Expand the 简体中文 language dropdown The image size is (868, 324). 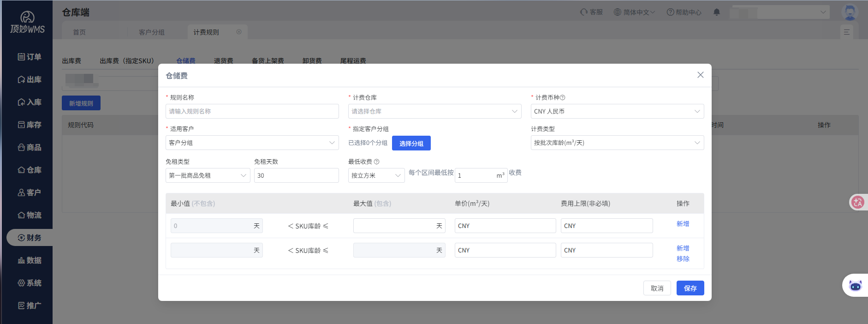[635, 12]
